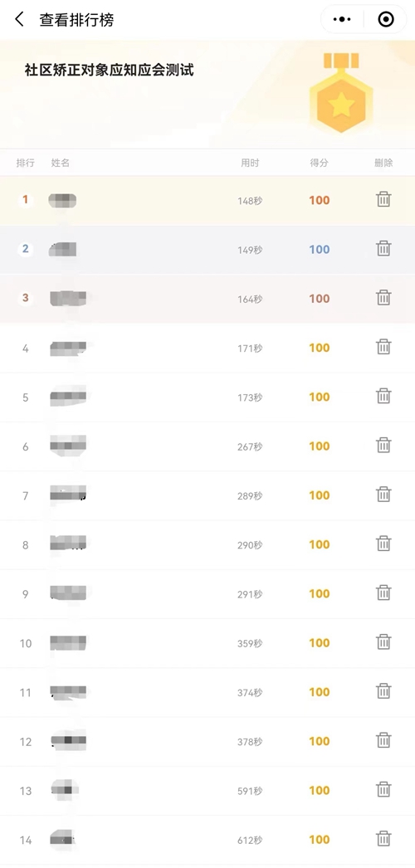
Task: Select the 用时 column header
Action: pyautogui.click(x=250, y=163)
